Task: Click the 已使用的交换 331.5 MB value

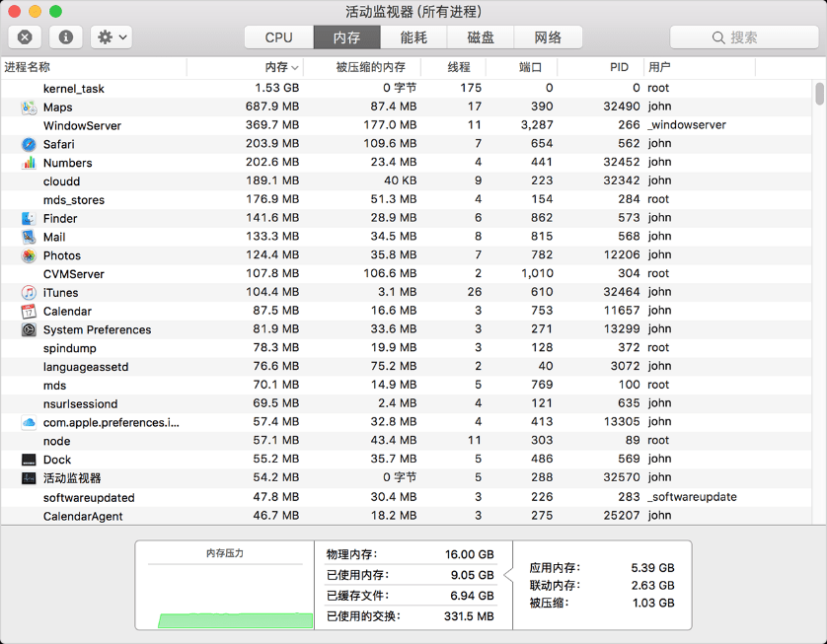Action: coord(469,616)
